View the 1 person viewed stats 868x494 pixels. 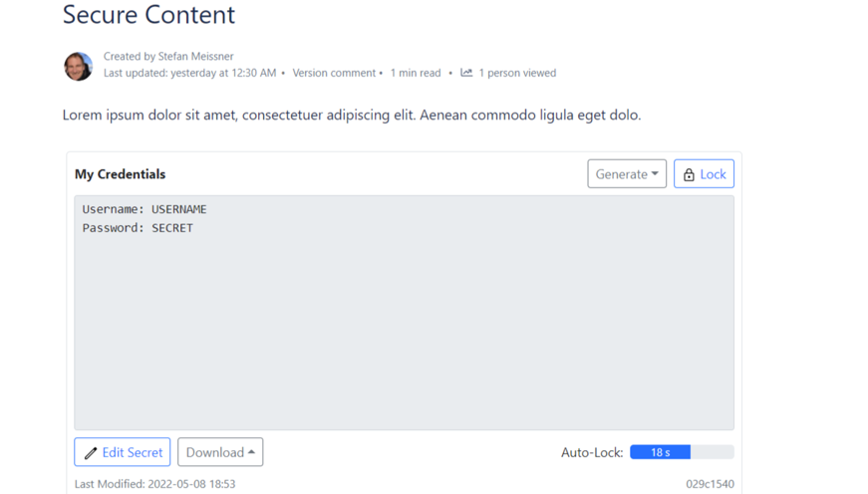point(517,73)
